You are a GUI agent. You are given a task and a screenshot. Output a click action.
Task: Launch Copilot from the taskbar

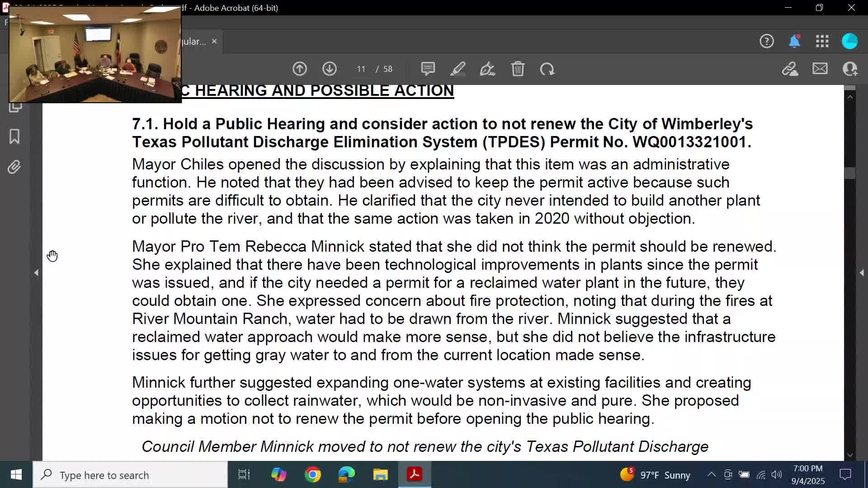pyautogui.click(x=279, y=475)
